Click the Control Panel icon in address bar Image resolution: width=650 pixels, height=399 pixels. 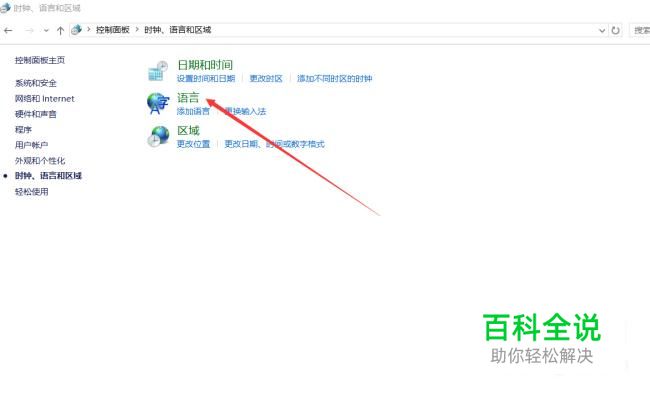(76, 30)
